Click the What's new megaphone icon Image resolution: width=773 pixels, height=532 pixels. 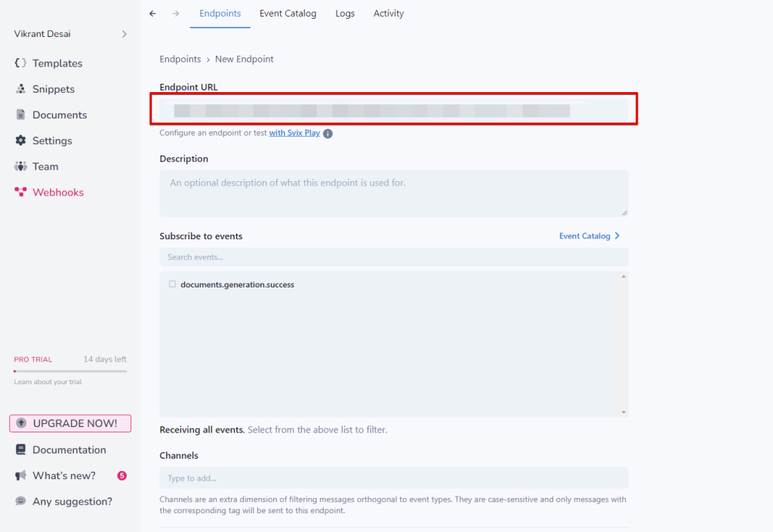pos(20,475)
